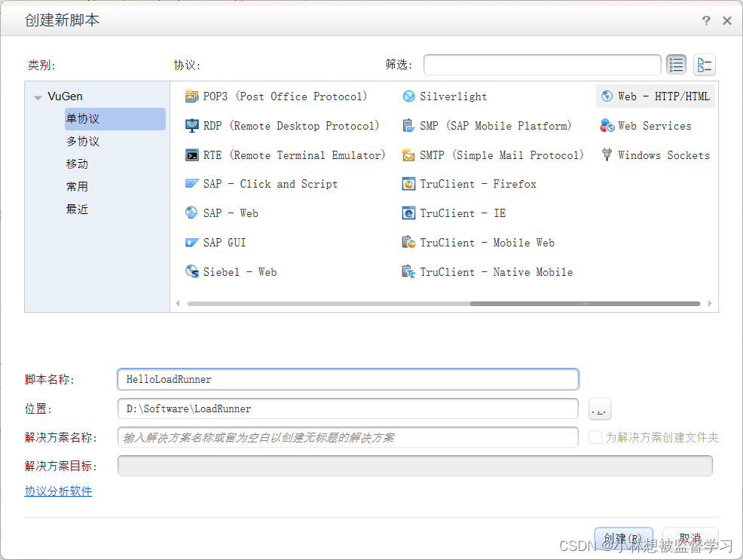The height and width of the screenshot is (560, 743).
Task: Click the TruClient - Firefox icon
Action: click(x=408, y=184)
